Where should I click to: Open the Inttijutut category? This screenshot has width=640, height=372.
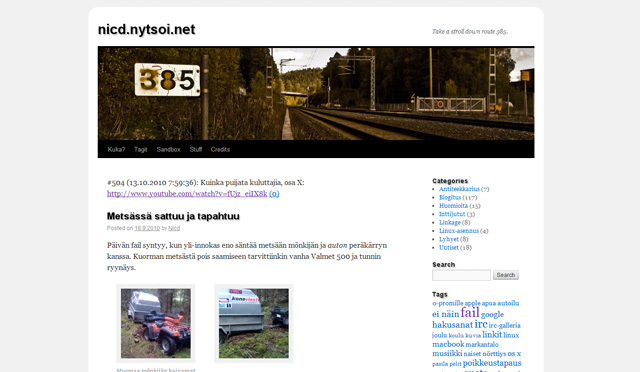point(452,214)
